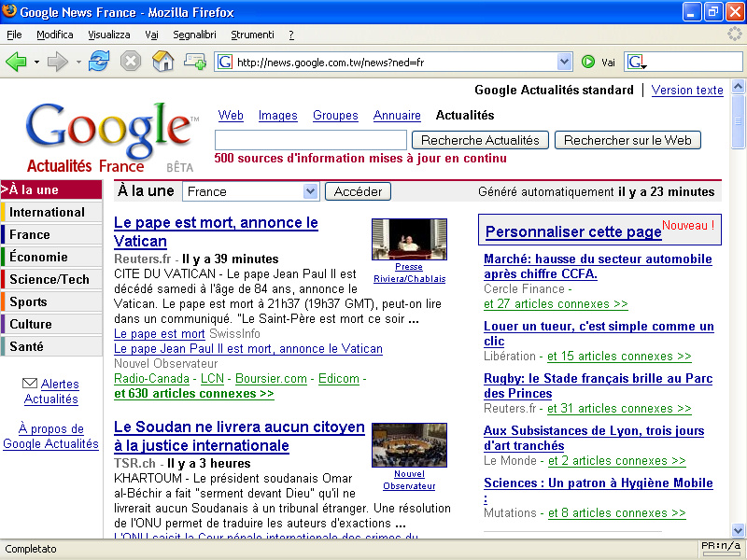
Task: Click the vertical scrollbar thumb
Action: tap(738, 121)
